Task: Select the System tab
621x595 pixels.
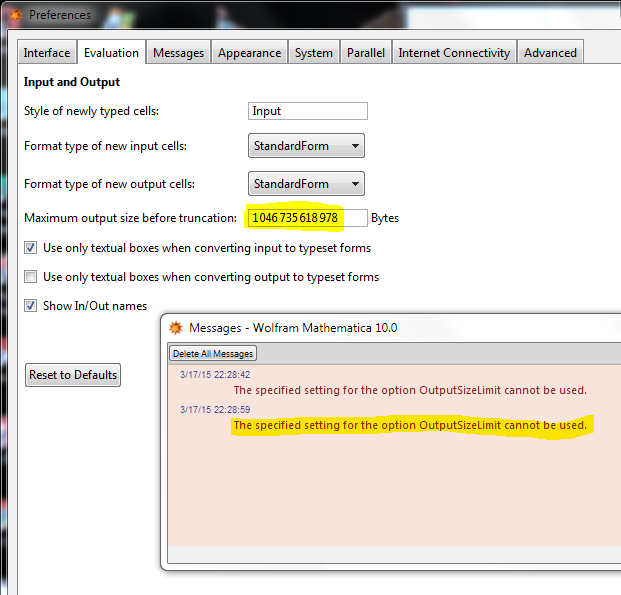Action: pos(313,53)
